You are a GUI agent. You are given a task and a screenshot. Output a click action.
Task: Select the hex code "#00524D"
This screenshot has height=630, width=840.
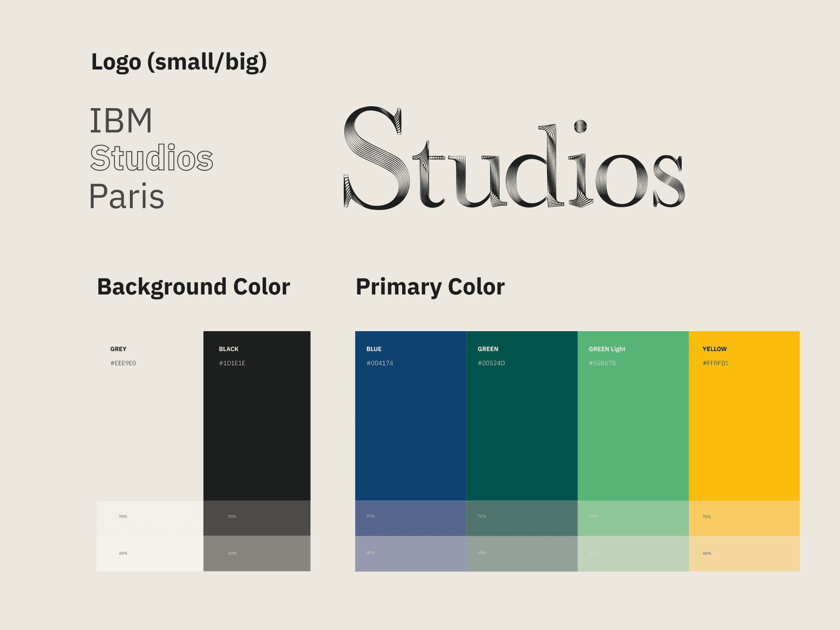click(491, 363)
